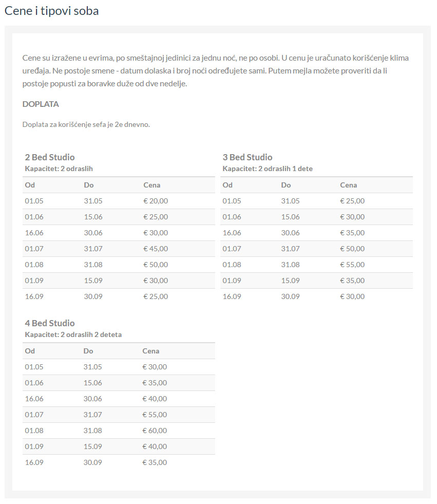The height and width of the screenshot is (504, 437).
Task: Select the 'Kapacitet: 2 odraslih 2 deteta' label
Action: click(73, 334)
